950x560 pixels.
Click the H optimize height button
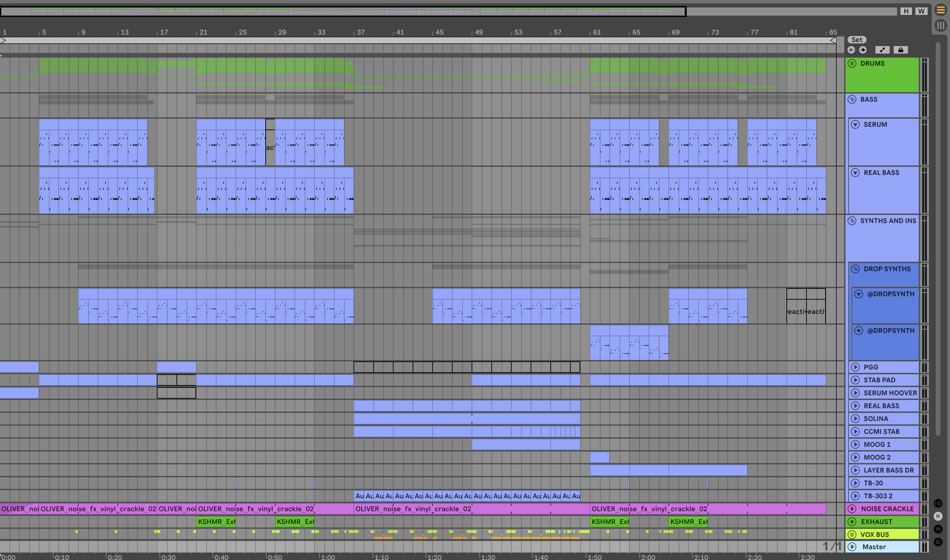[906, 11]
